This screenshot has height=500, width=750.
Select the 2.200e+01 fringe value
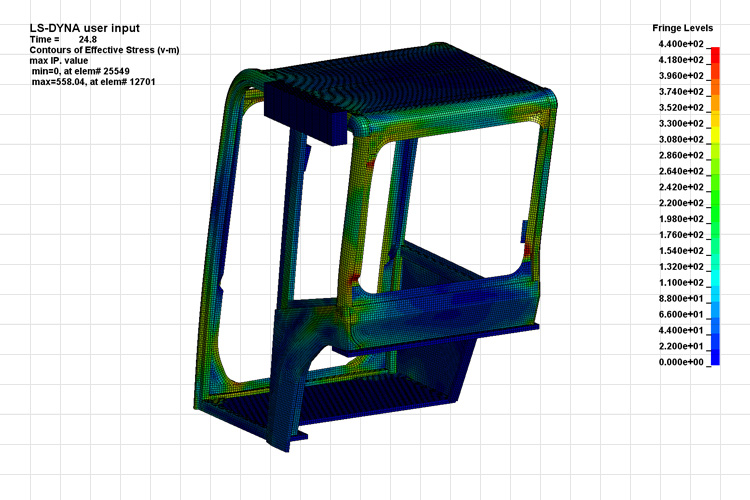(681, 346)
